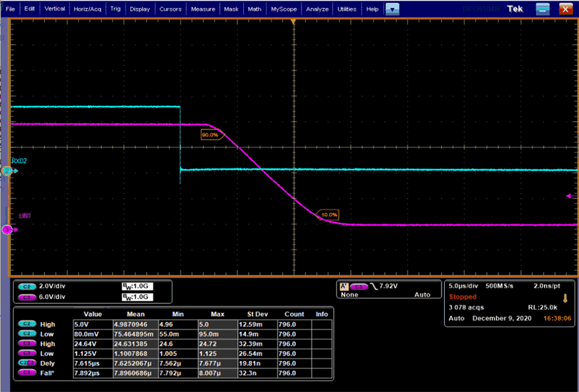
Task: Click the trigger level arrow on right edge
Action: [570, 196]
